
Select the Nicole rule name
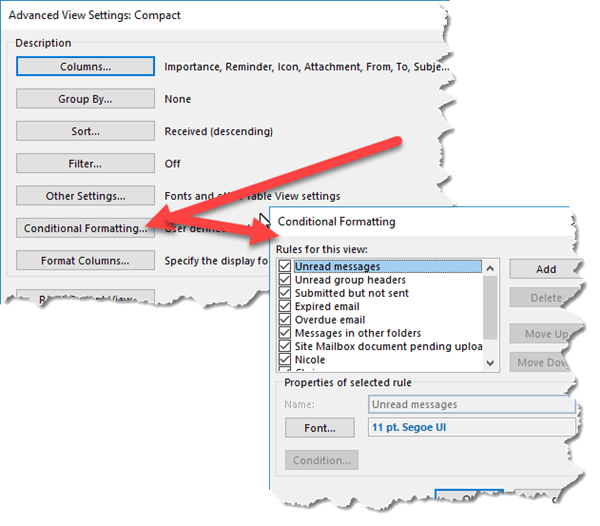point(310,360)
